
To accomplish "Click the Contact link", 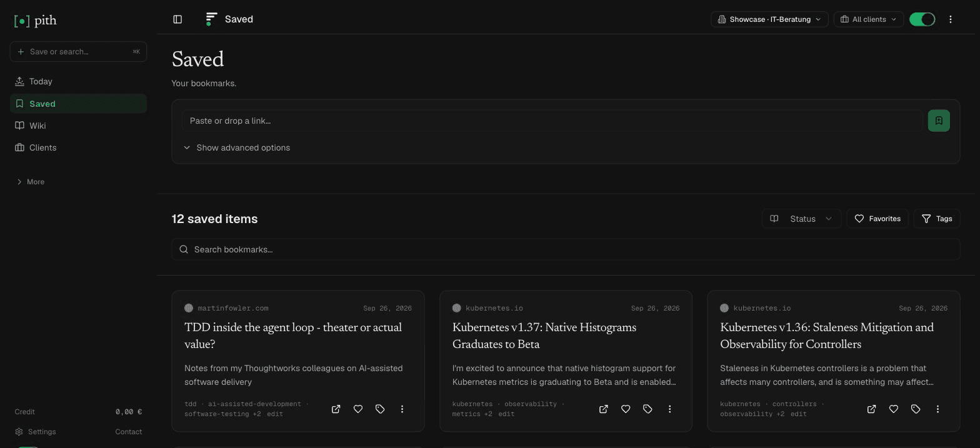I will [x=129, y=432].
